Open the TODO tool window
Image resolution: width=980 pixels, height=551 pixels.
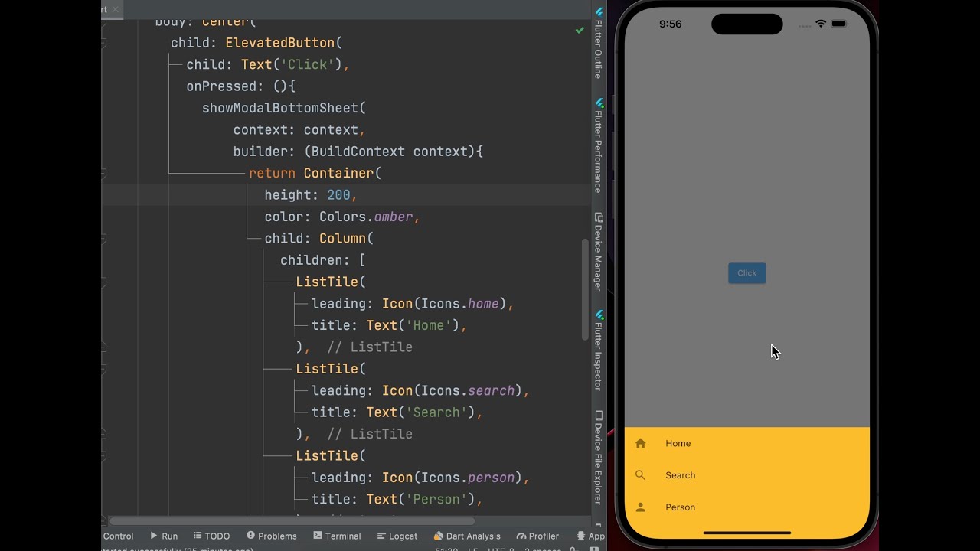coord(211,536)
